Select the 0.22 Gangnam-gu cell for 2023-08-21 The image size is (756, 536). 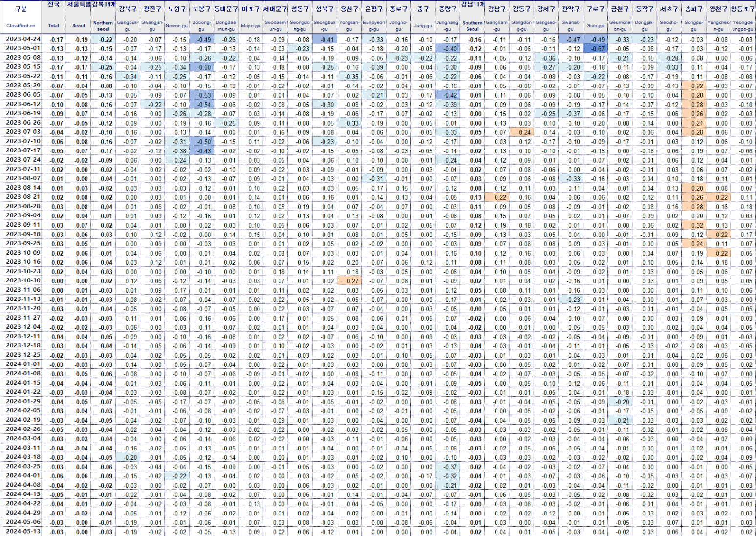[497, 197]
